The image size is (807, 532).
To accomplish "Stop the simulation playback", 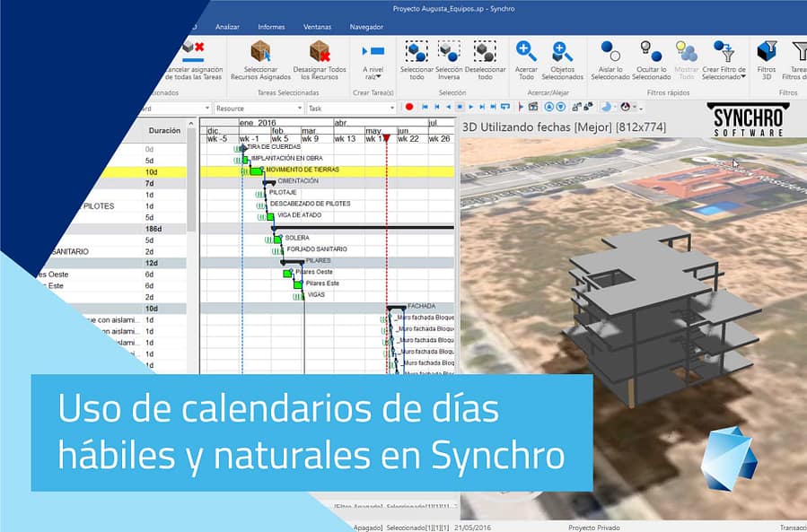I will click(x=460, y=107).
